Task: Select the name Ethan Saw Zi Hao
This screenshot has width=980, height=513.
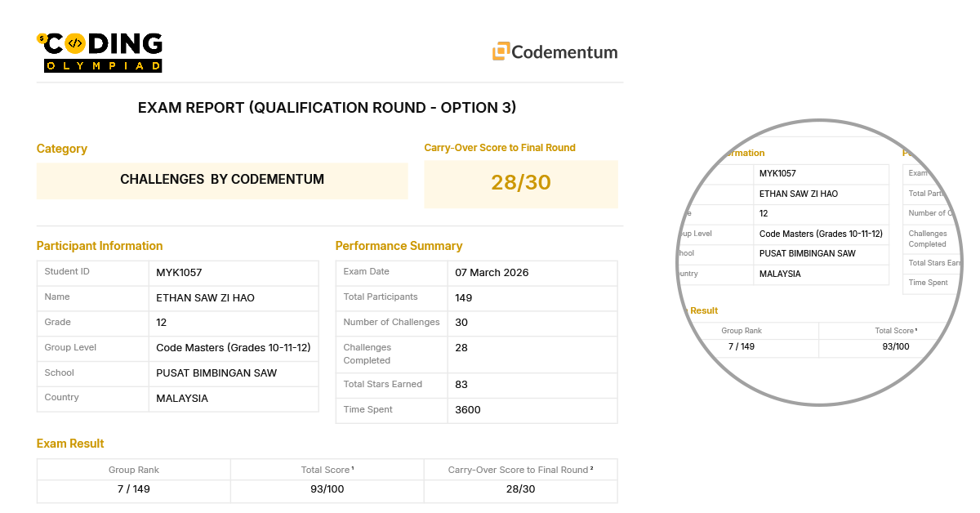Action: coord(205,298)
